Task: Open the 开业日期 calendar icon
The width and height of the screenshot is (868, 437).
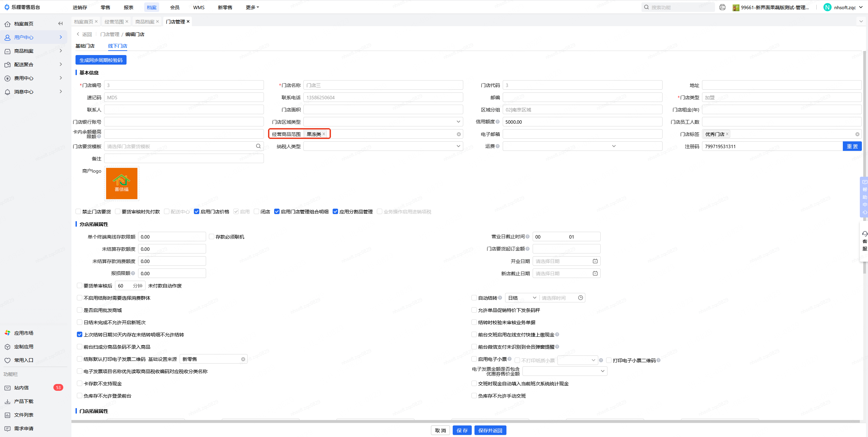Action: tap(595, 261)
